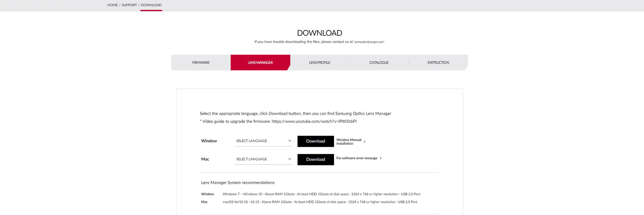The width and height of the screenshot is (644, 215).
Task: Open the For software error message link
Action: 357,158
